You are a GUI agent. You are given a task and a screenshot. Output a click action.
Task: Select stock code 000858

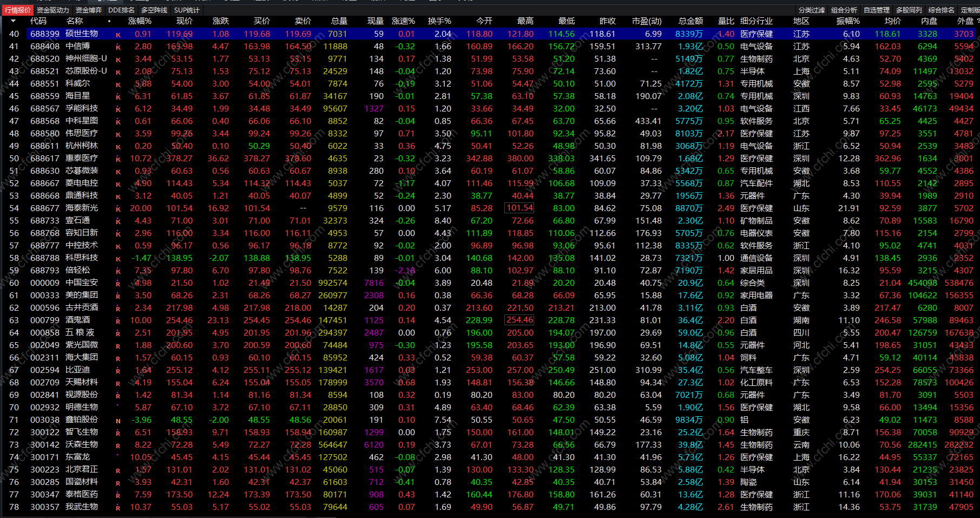coord(45,332)
